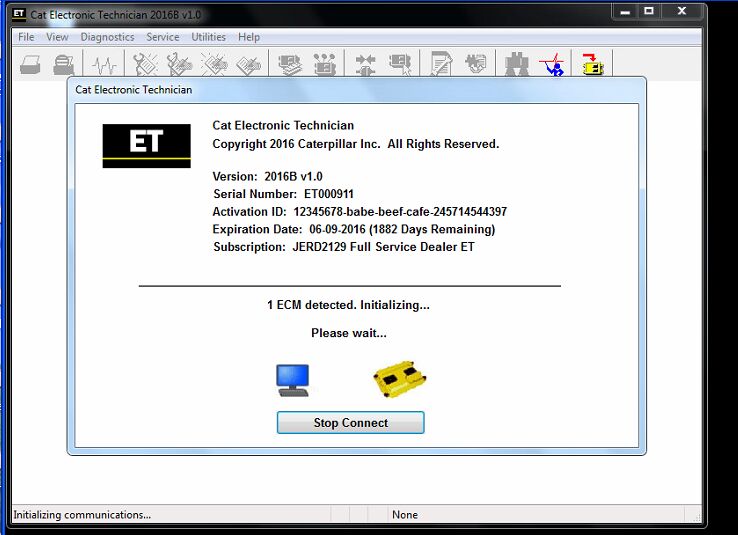
Task: Click the ET title bar application icon
Action: tap(19, 15)
